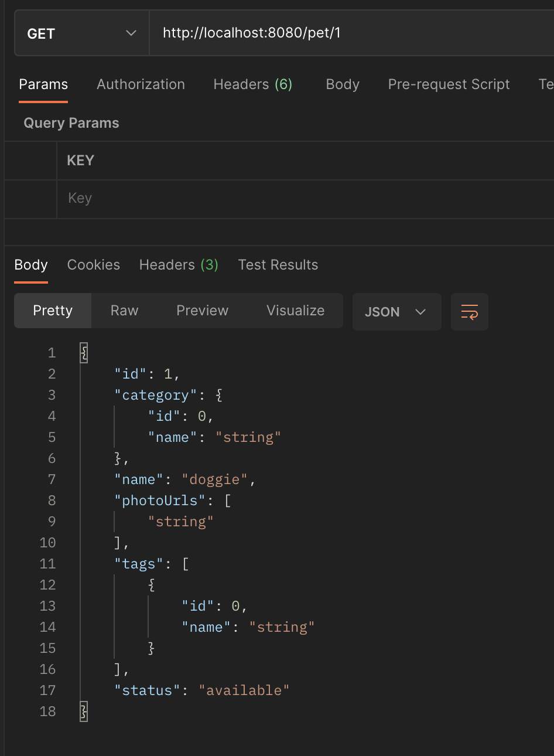Open the Pre-request Script tab
Image resolution: width=554 pixels, height=756 pixels.
449,84
